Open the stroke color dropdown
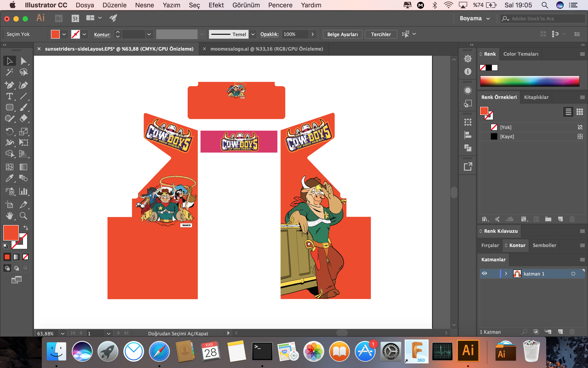 coord(84,34)
